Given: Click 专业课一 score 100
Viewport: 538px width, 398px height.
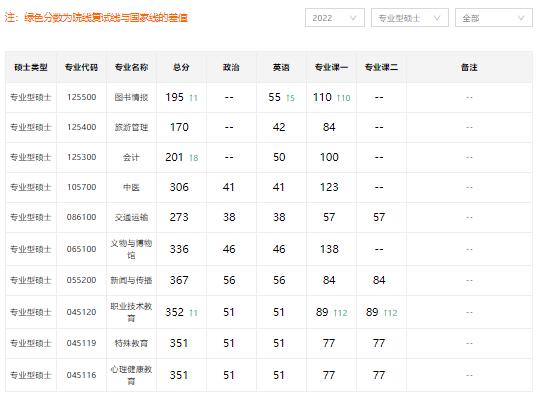Looking at the screenshot, I should tap(329, 157).
